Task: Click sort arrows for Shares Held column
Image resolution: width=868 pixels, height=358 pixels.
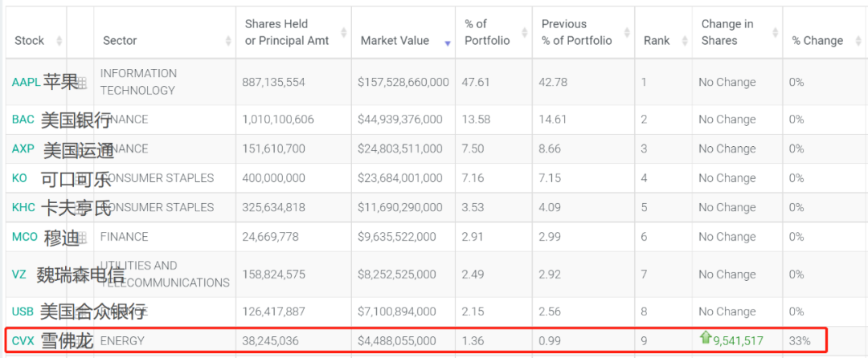Action: [x=344, y=32]
